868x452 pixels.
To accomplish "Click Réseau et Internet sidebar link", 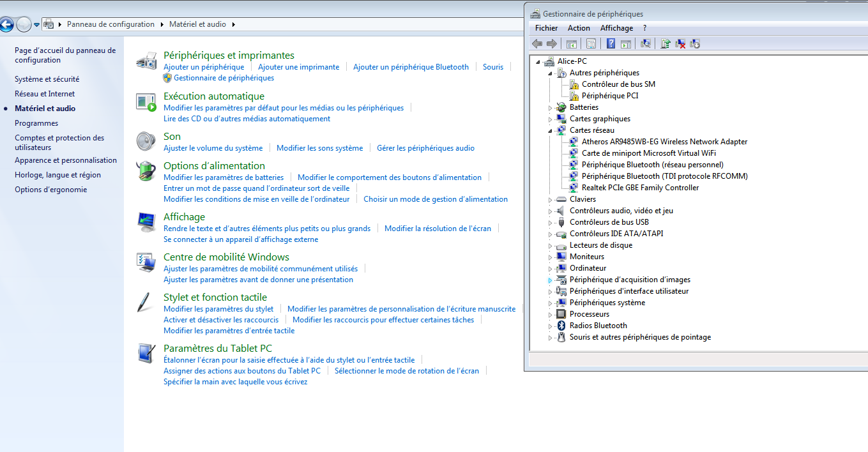I will tap(45, 94).
